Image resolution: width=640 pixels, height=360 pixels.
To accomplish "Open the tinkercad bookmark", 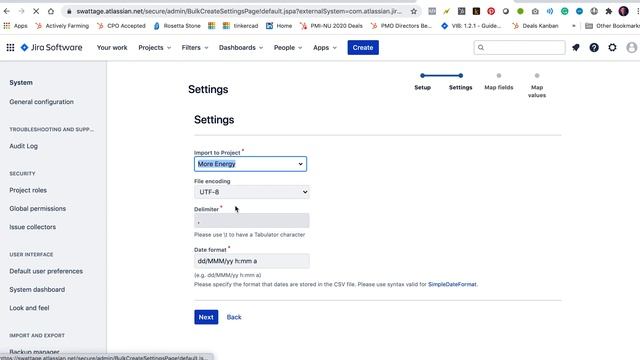I will tap(240, 26).
